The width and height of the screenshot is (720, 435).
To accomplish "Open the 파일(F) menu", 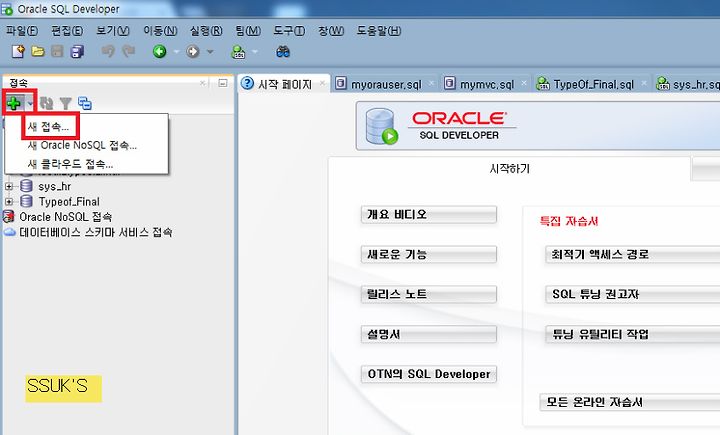I will point(22,31).
